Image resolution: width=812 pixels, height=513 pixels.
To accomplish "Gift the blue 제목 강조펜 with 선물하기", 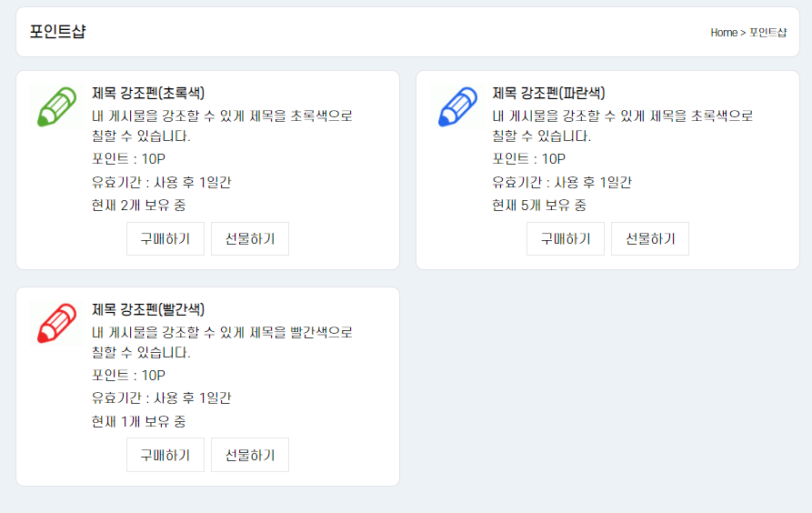I will (x=649, y=239).
